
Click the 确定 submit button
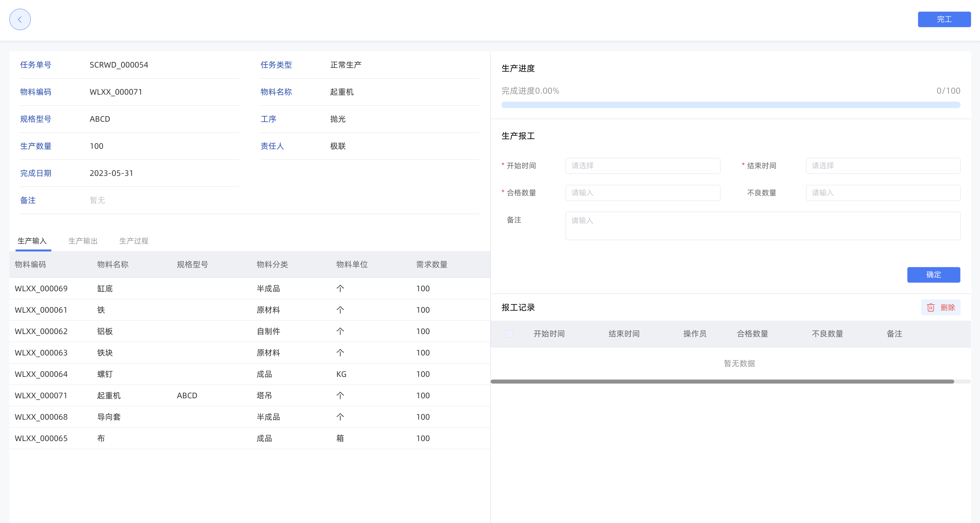click(933, 275)
